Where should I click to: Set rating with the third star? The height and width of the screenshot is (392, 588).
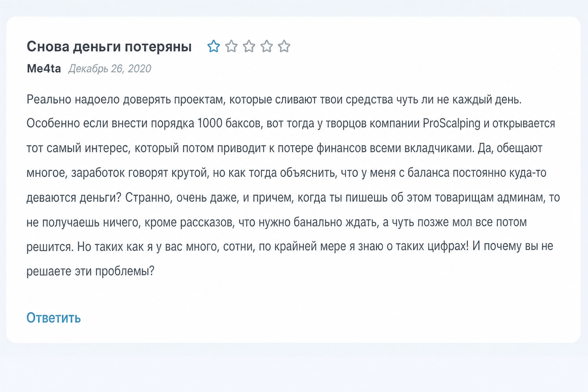(249, 46)
